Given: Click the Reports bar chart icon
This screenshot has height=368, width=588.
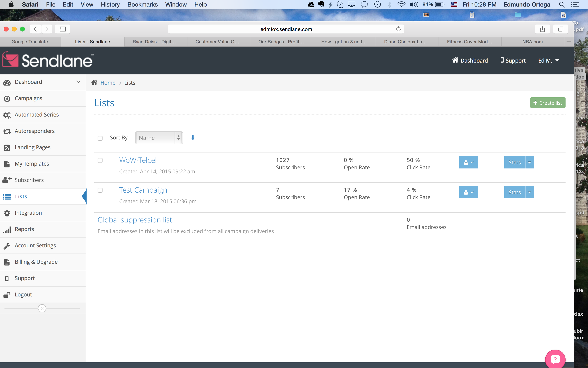Looking at the screenshot, I should click(7, 230).
